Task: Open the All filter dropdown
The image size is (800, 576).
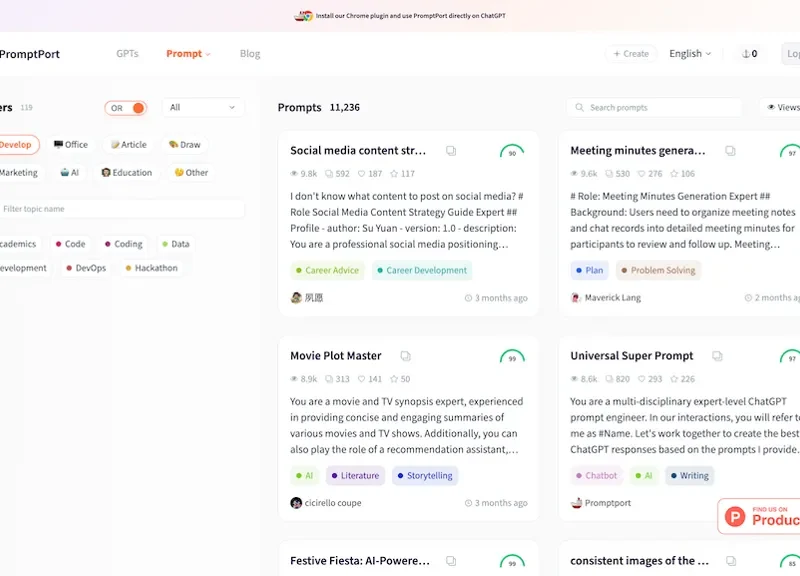Action: pyautogui.click(x=203, y=107)
